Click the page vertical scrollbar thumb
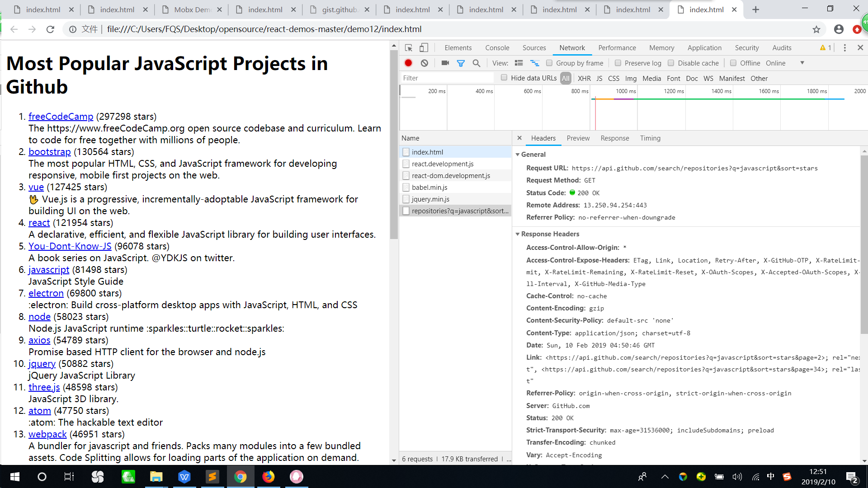The image size is (868, 488). pyautogui.click(x=394, y=145)
